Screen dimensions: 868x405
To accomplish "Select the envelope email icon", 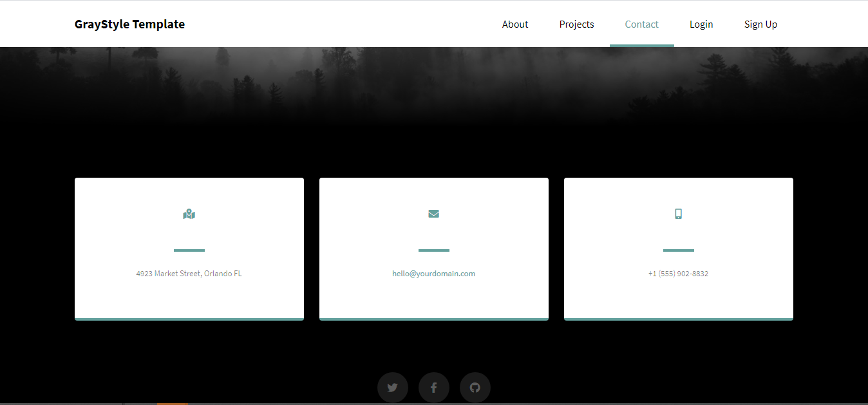I will [x=433, y=213].
